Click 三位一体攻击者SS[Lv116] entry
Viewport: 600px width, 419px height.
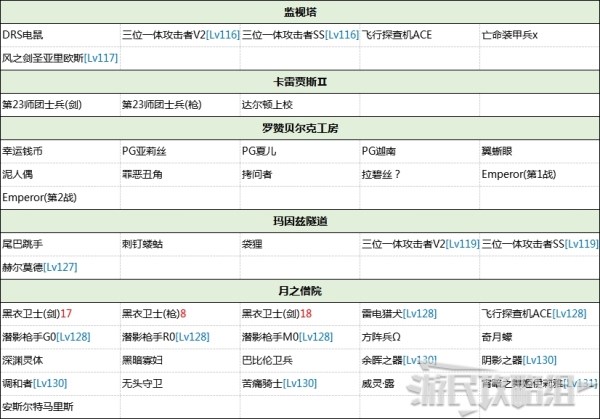(301, 35)
